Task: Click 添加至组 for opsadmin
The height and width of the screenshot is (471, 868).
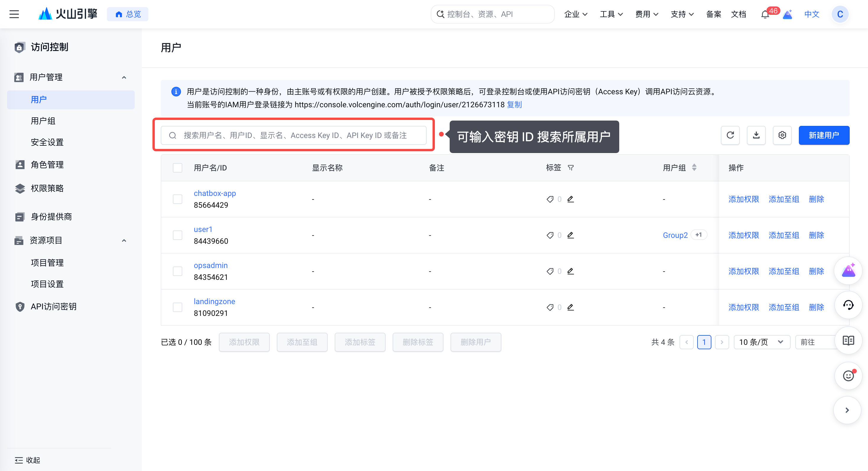Action: [784, 271]
